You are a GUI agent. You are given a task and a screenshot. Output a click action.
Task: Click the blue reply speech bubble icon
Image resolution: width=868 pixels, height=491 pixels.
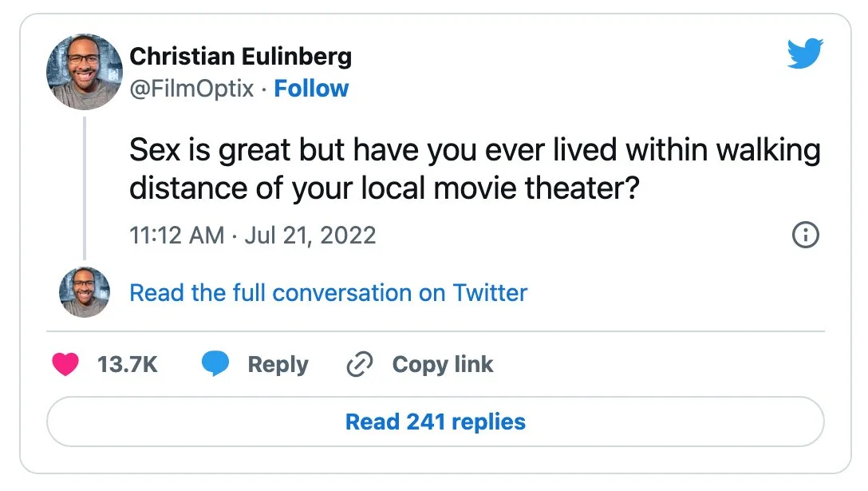pos(215,365)
